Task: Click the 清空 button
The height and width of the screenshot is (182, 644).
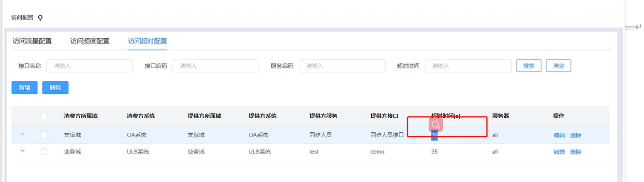Action: (558, 66)
